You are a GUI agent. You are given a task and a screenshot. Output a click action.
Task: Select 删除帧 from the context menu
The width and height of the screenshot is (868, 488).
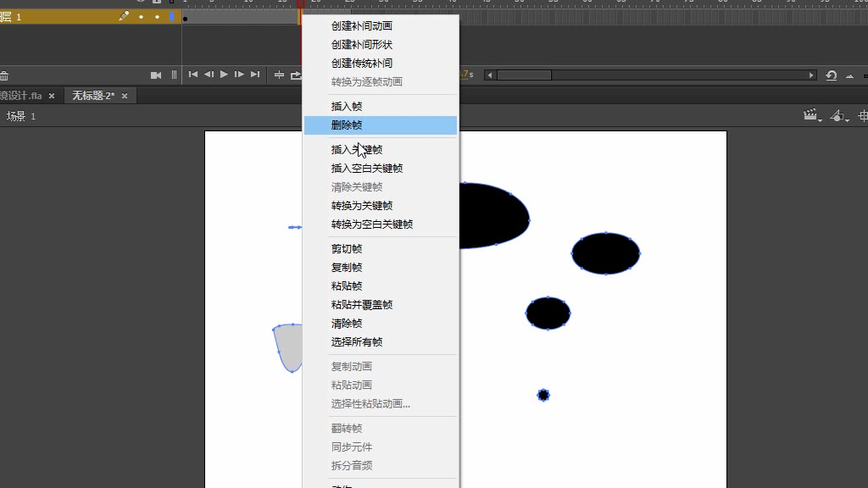(x=347, y=125)
